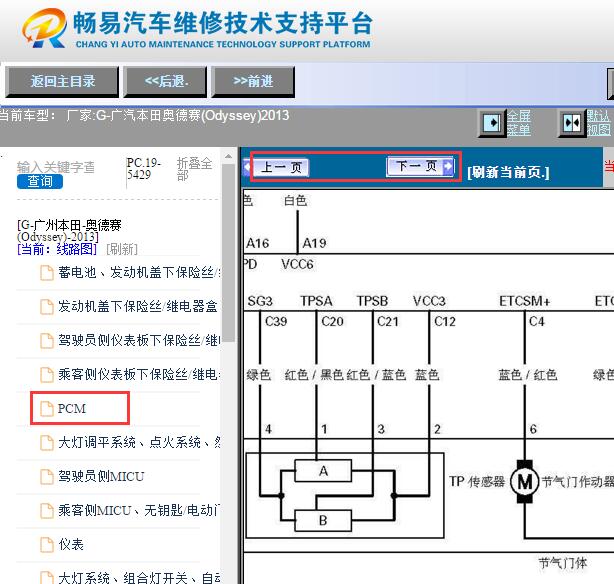The width and height of the screenshot is (614, 584).
Task: Click the throttle motor M symbol
Action: 525,481
